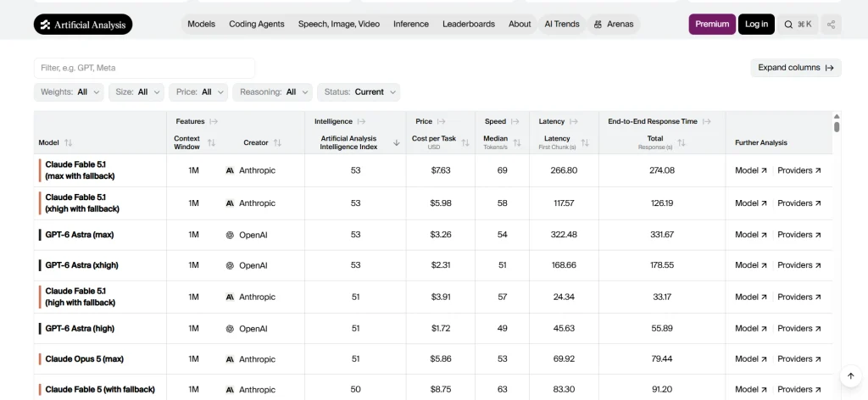Focus the model filter text field

(x=144, y=68)
